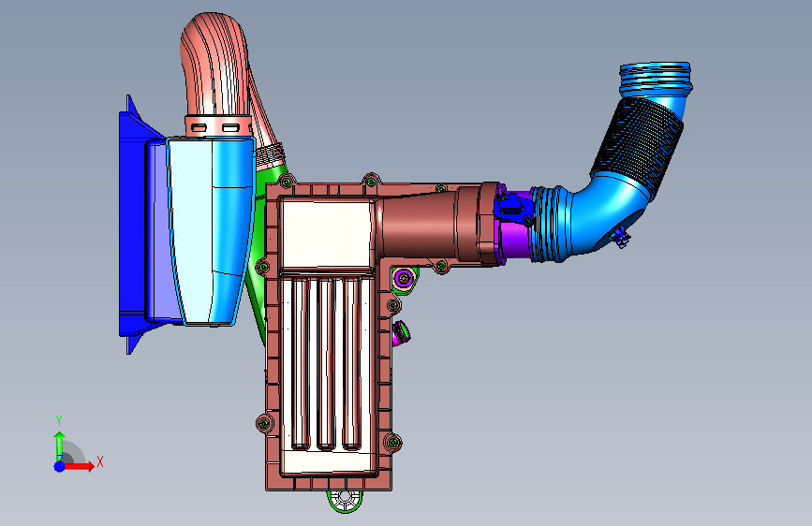The image size is (812, 526).
Task: Click the 'Y' axis label
Action: [59, 421]
